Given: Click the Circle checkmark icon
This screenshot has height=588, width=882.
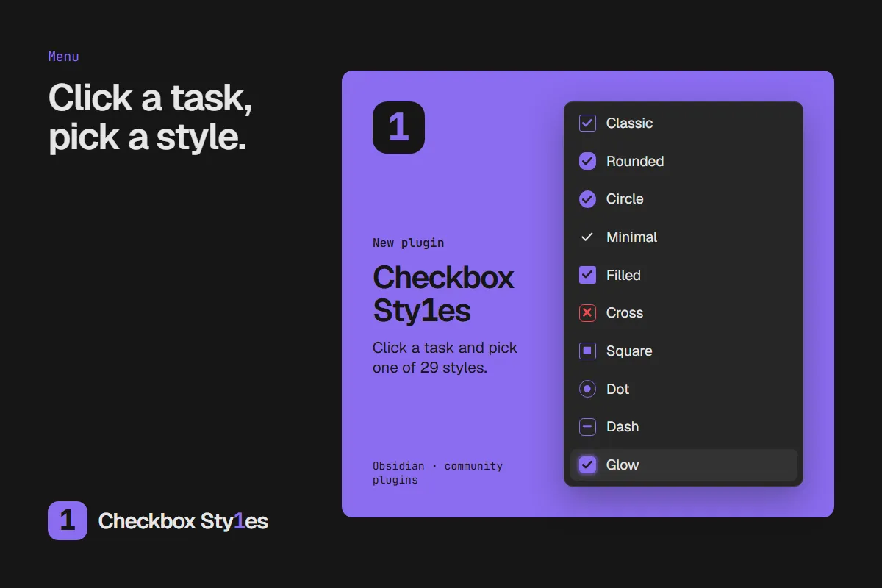Looking at the screenshot, I should [x=587, y=199].
